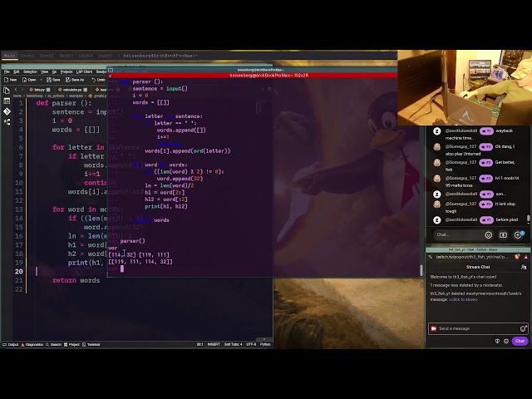Image resolution: width=532 pixels, height=399 pixels.
Task: Click the circular pause icon beside Chat...
Action: tap(488, 234)
